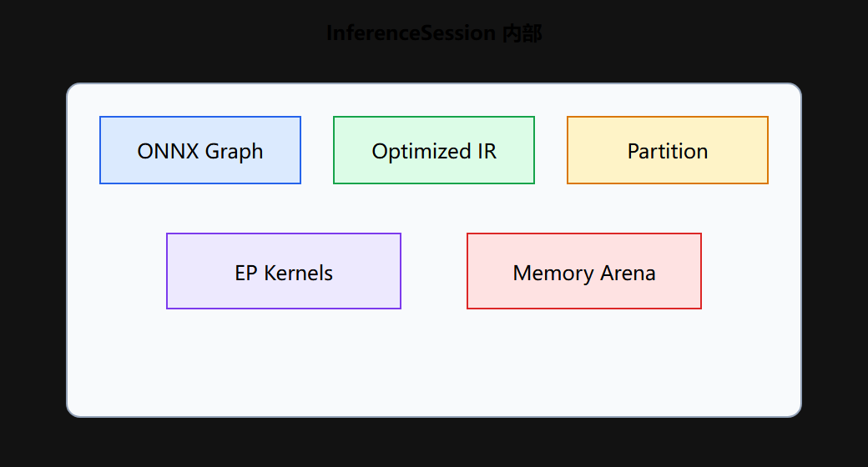
Task: Click the letters EP in the purple box
Action: click(246, 273)
